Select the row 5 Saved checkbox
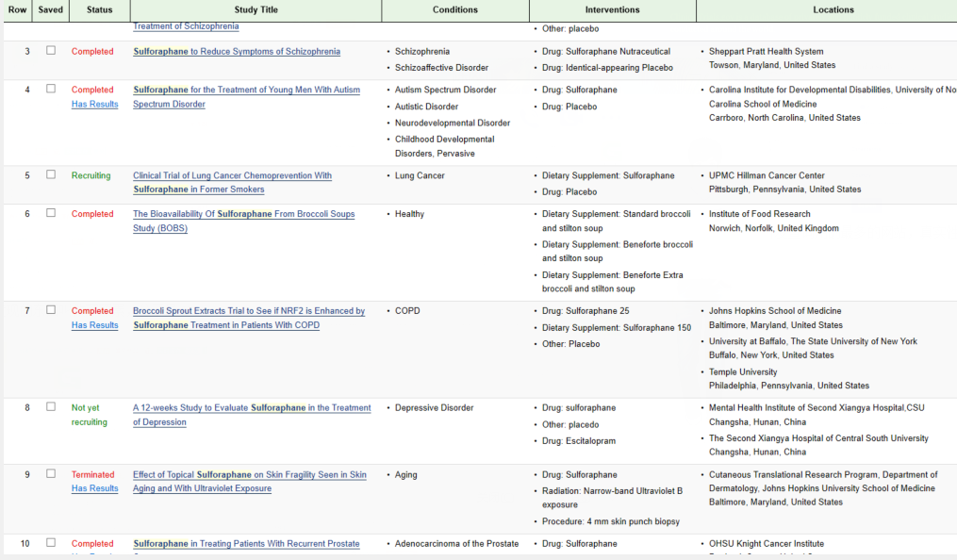This screenshot has height=560, width=957. [51, 175]
